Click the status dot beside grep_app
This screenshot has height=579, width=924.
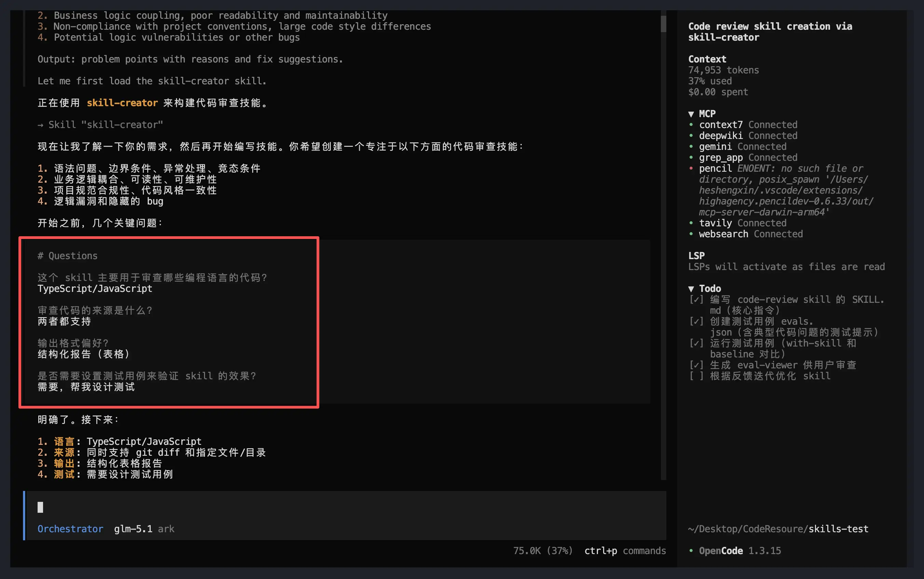(x=691, y=158)
